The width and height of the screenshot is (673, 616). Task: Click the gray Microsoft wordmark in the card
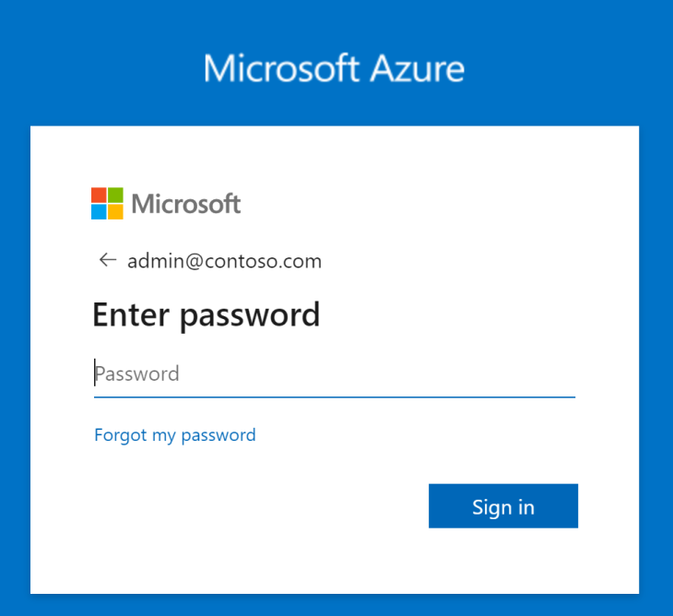tap(186, 204)
